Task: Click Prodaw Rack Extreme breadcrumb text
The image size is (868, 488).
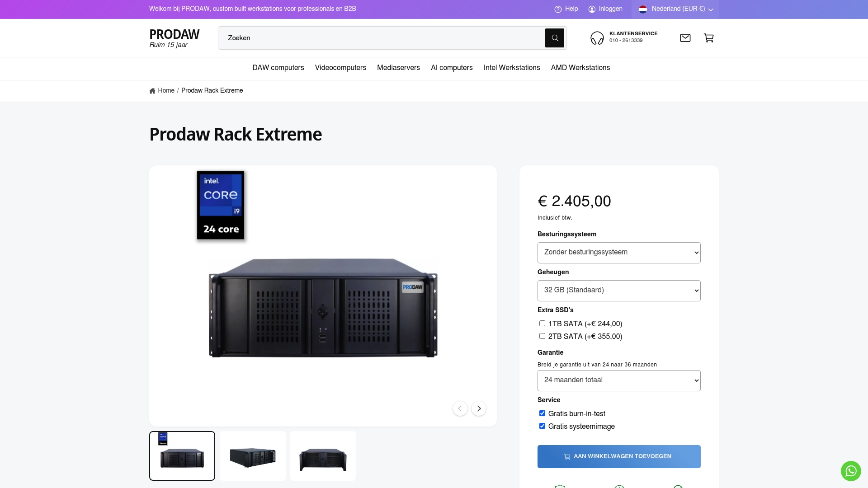Action: tap(212, 91)
